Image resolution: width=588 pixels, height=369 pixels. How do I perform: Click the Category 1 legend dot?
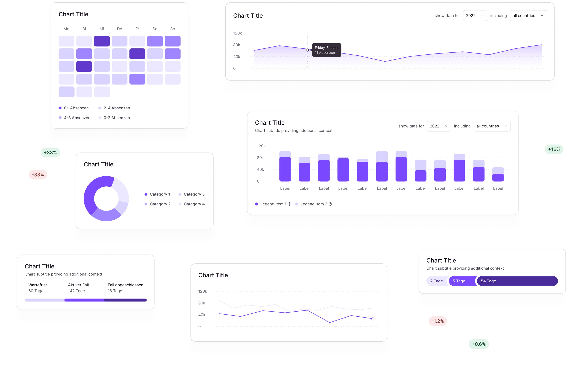146,194
